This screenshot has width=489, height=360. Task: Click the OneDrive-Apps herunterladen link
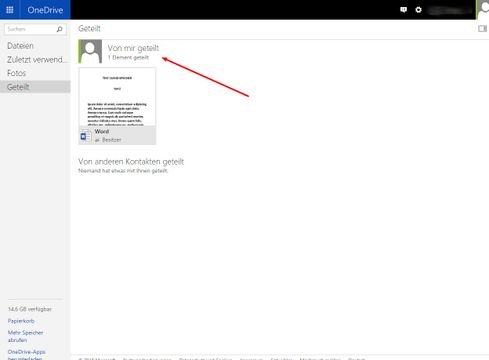click(x=27, y=355)
